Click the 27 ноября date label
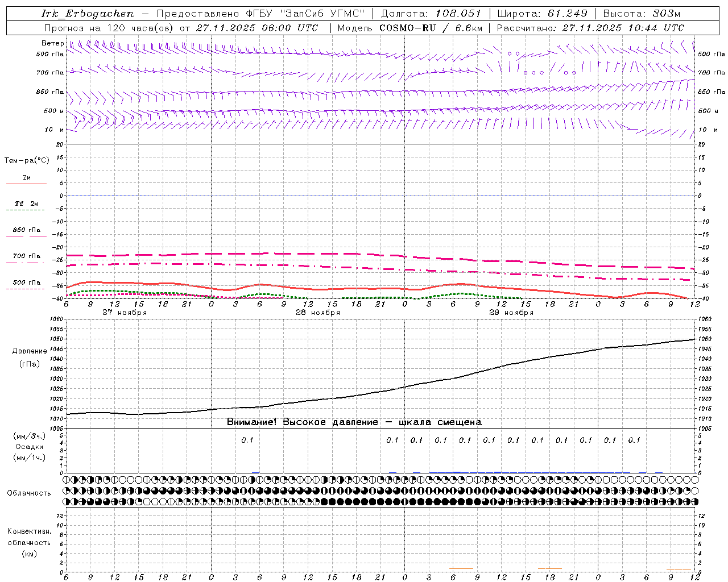This screenshot has height=582, width=728. pos(125,313)
